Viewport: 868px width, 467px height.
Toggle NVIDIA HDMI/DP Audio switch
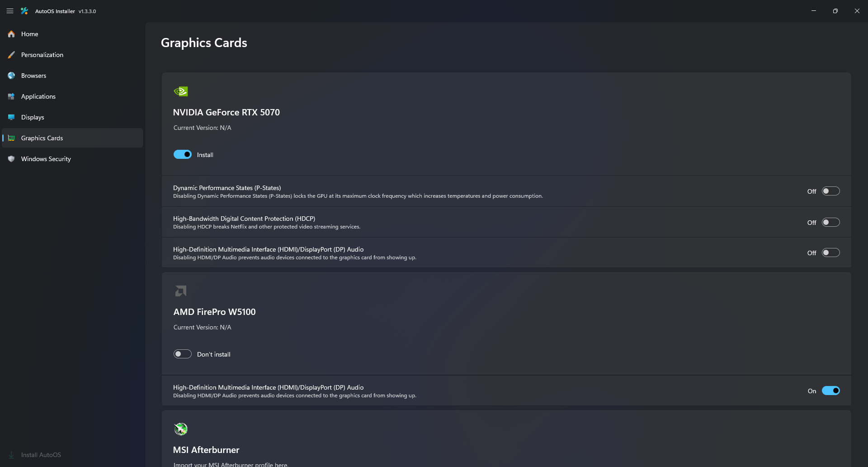pos(831,253)
